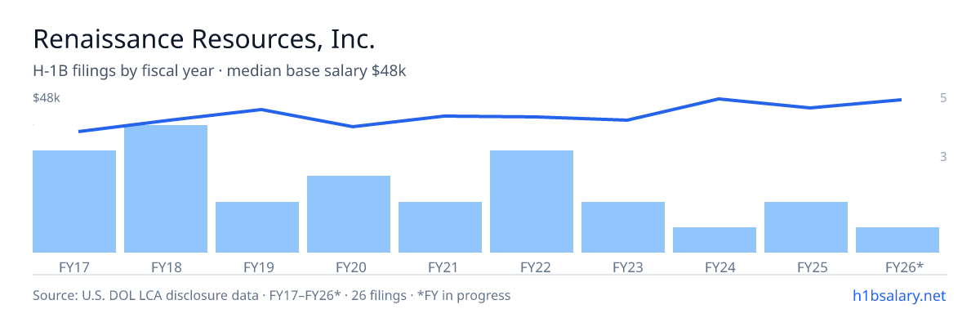
Task: Click the Renaissance Resources, Inc. title
Action: pos(204,38)
